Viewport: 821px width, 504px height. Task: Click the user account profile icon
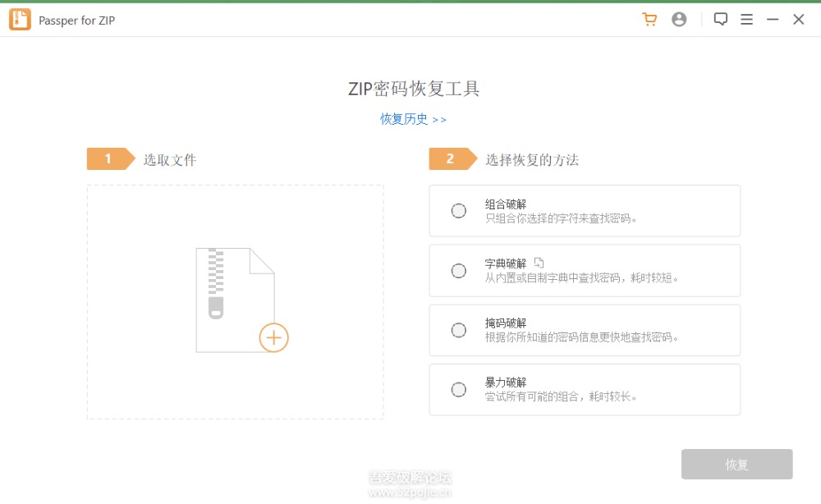point(679,20)
